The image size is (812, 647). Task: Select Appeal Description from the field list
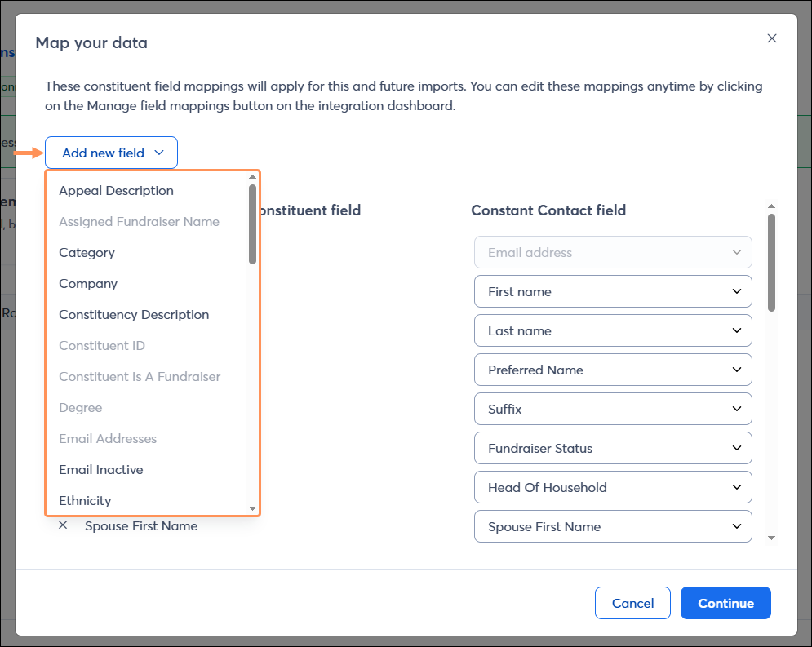click(116, 190)
